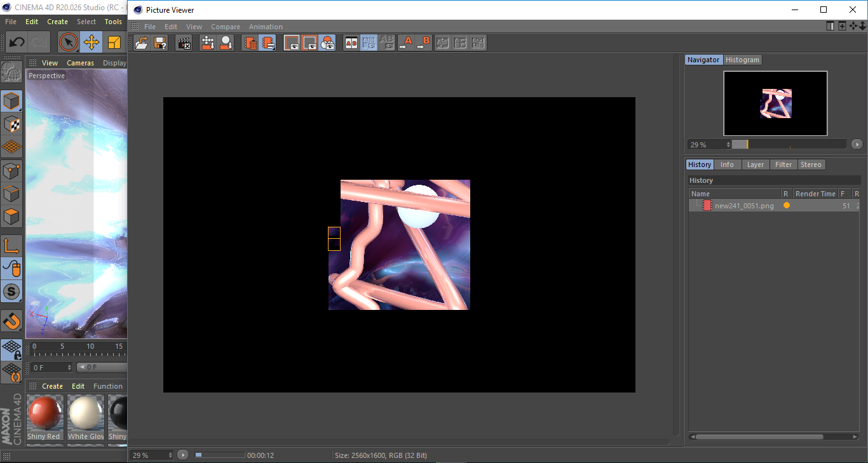Switch to Model mode cube icon
Image resolution: width=868 pixels, height=463 pixels.
pos(11,101)
